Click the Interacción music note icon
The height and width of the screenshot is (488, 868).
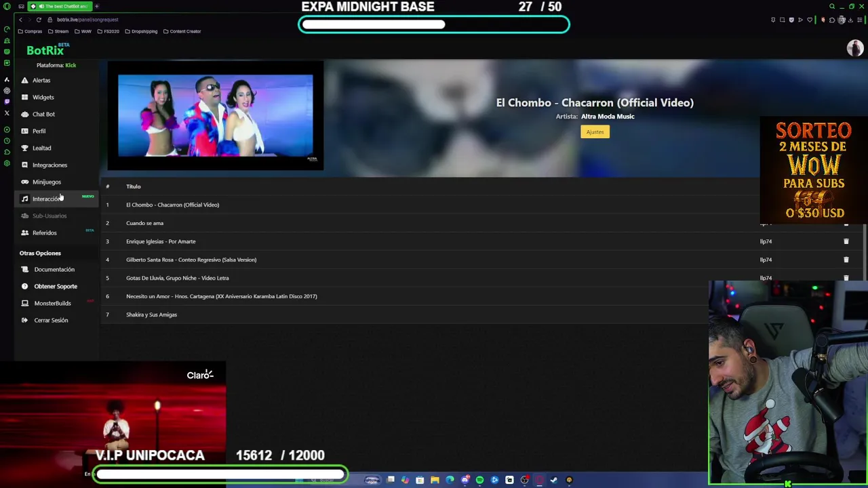click(25, 199)
